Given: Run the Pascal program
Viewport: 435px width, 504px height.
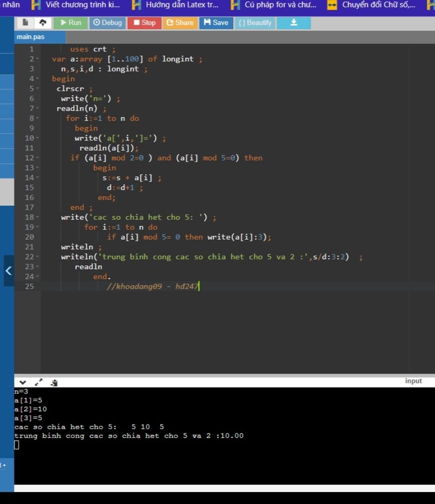Looking at the screenshot, I should [x=71, y=23].
